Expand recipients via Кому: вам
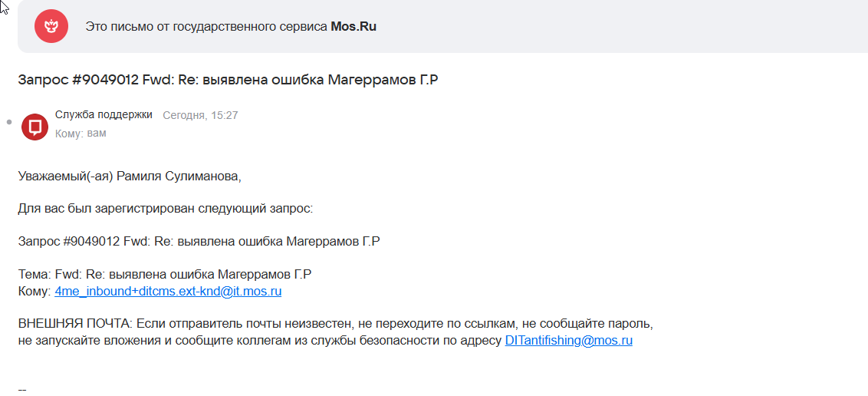The width and height of the screenshot is (868, 396). (x=81, y=134)
